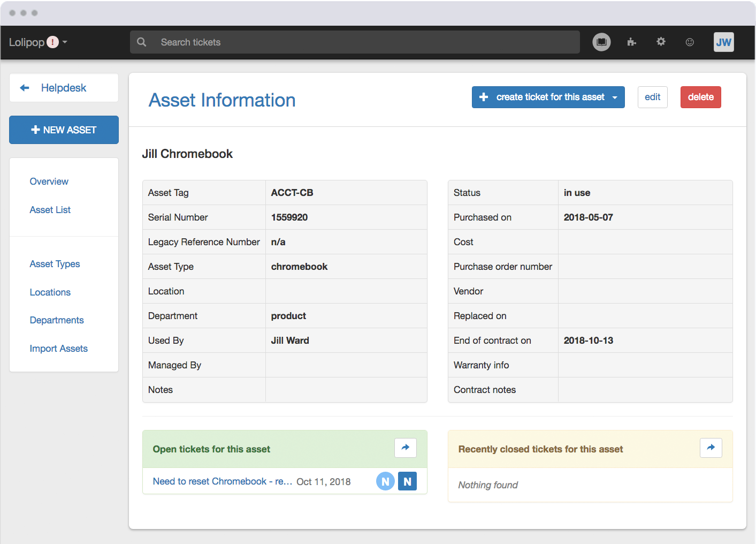Click the Replaced on label
The image size is (756, 544).
(x=480, y=316)
